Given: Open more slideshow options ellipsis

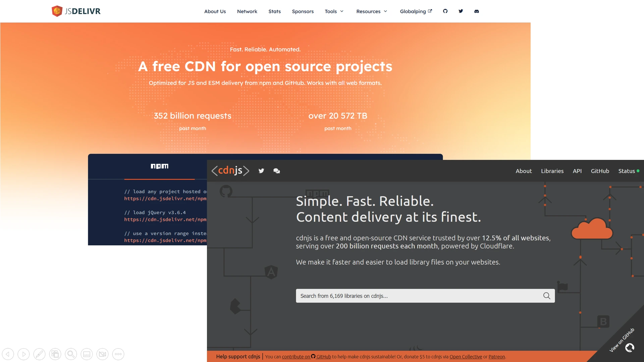Looking at the screenshot, I should tap(118, 354).
